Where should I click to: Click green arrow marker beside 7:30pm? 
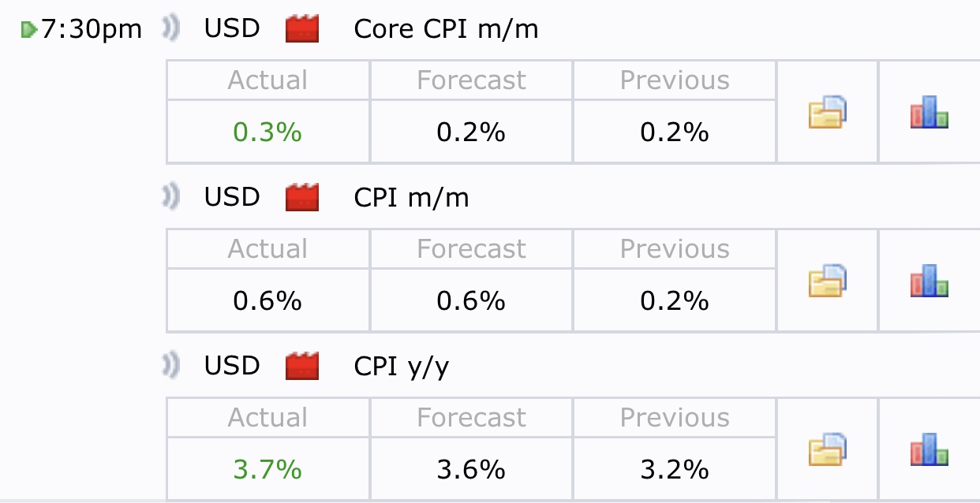[28, 30]
